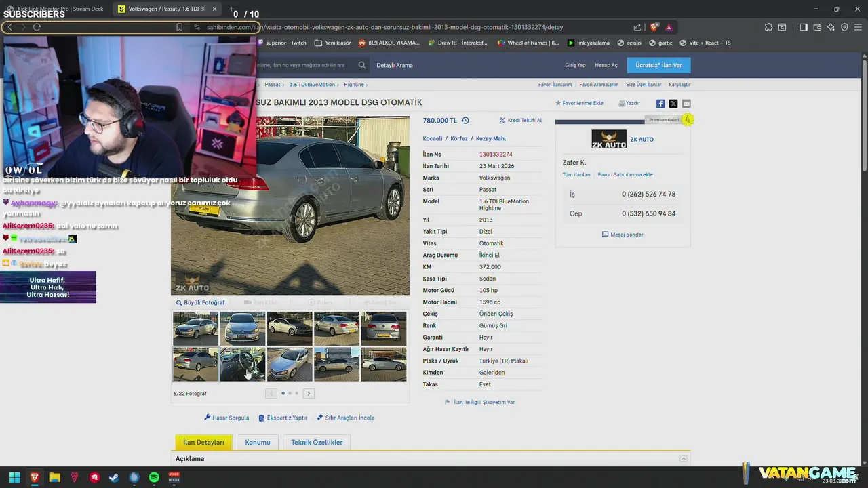
Task: Select the steering wheel interior thumbnail
Action: tap(243, 365)
